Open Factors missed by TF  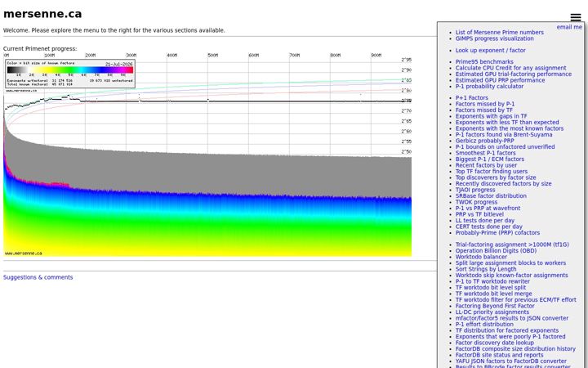pos(484,110)
